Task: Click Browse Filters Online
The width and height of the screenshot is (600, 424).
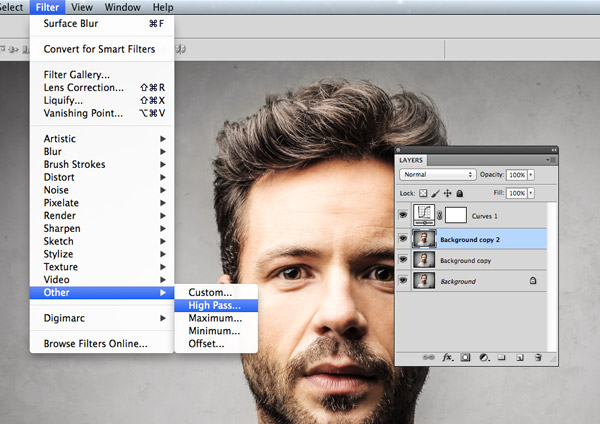Action: (95, 344)
